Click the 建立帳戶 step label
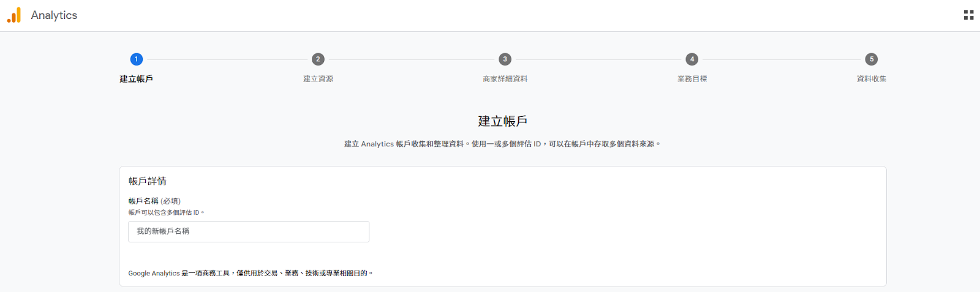 coord(136,79)
